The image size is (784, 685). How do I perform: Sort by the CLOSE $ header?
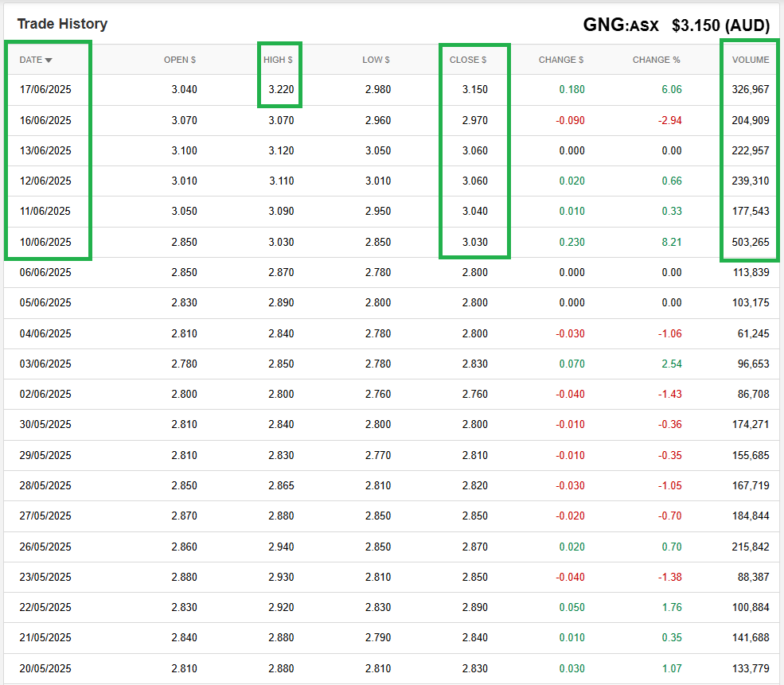(467, 60)
